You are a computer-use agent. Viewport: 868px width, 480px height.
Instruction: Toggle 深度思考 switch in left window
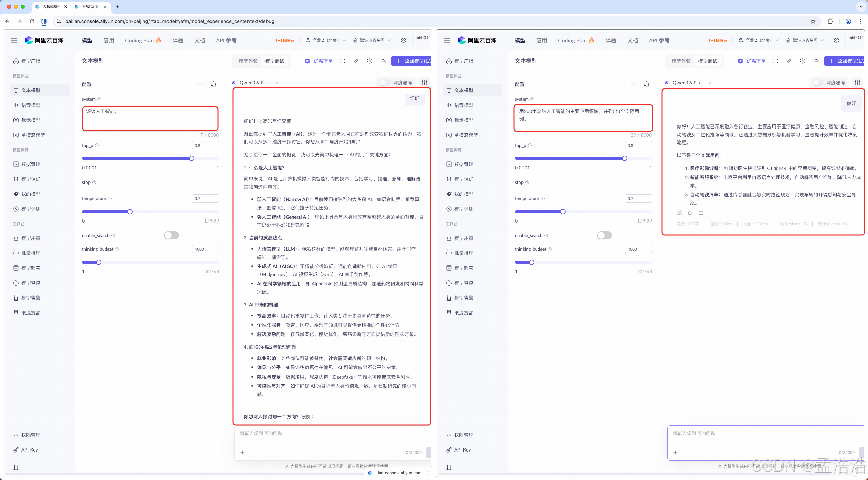pos(384,83)
